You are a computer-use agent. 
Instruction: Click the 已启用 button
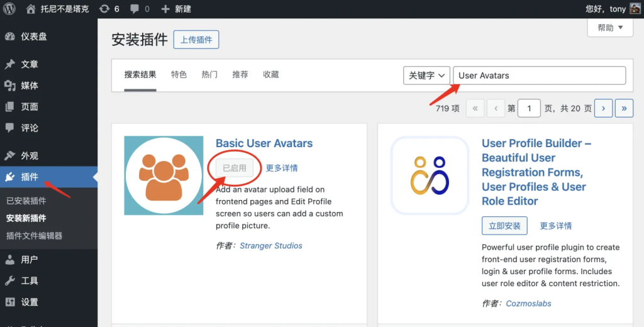tap(235, 168)
